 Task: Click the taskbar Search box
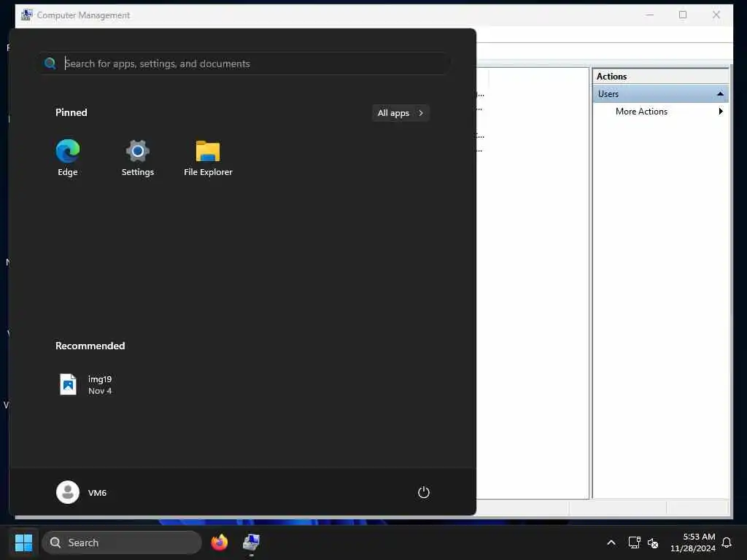(x=122, y=542)
